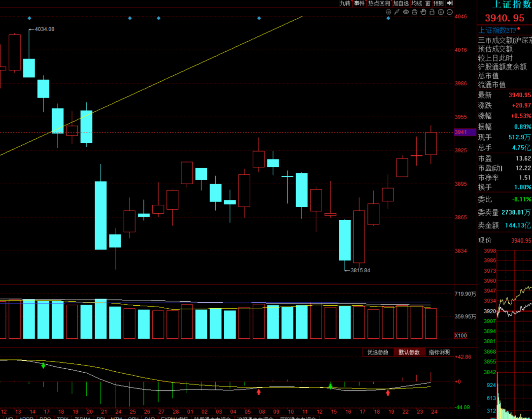Screen dimensions: 532x419
Task: Toggle the chart lock icon
Action: coord(432,12)
